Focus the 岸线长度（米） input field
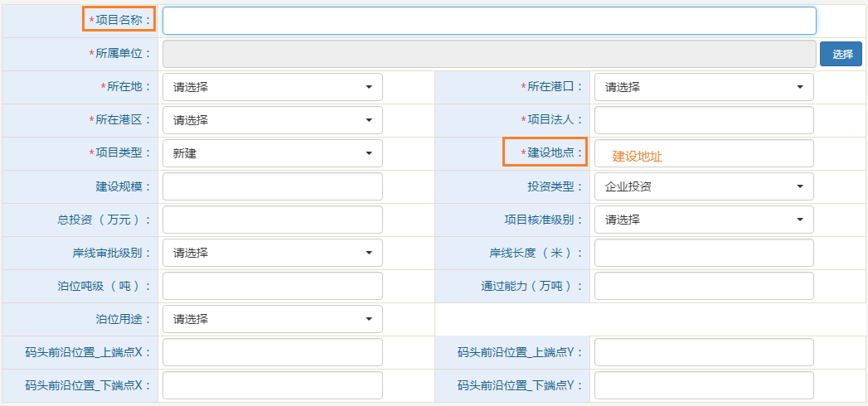The height and width of the screenshot is (406, 868). coord(703,253)
